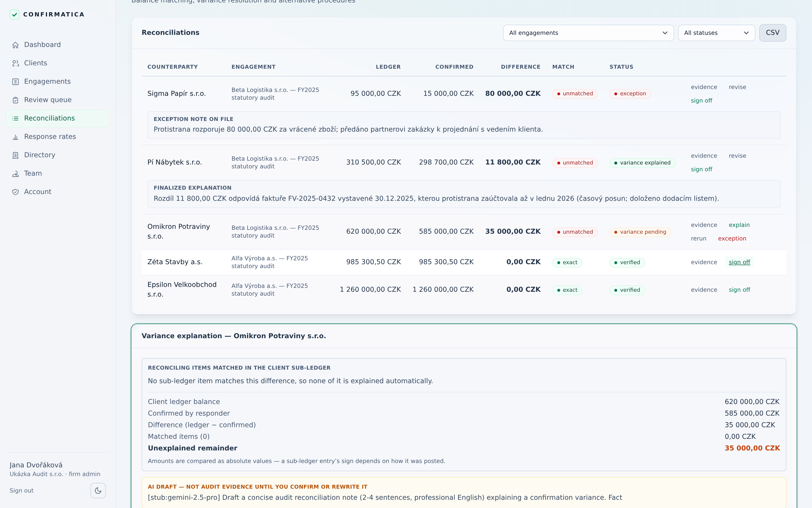
Task: Go to Clients section
Action: (58, 63)
